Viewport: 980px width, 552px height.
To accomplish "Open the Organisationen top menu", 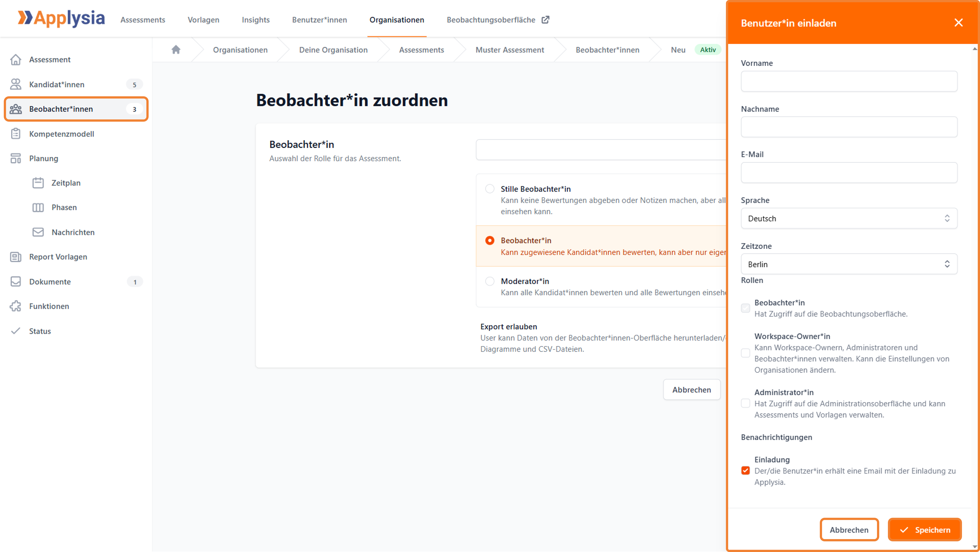I will (x=396, y=19).
